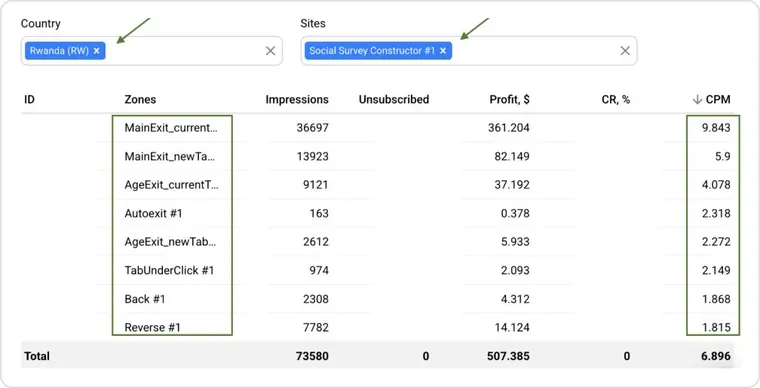Image resolution: width=760 pixels, height=388 pixels.
Task: Click profit value 14.124
Action: [511, 327]
